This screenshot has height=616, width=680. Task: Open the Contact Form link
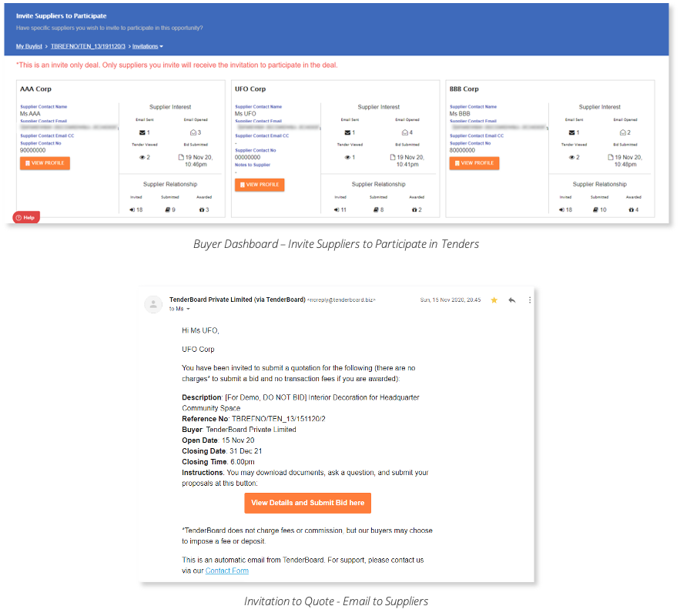coord(227,571)
